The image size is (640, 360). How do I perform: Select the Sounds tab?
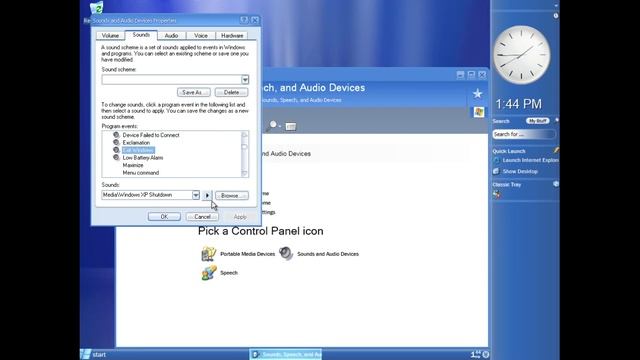coord(141,35)
